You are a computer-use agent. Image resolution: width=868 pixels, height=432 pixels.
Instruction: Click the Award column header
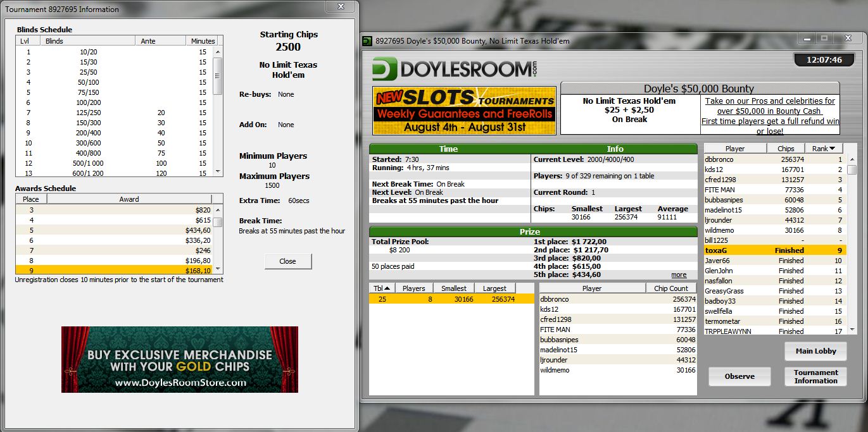pyautogui.click(x=130, y=199)
